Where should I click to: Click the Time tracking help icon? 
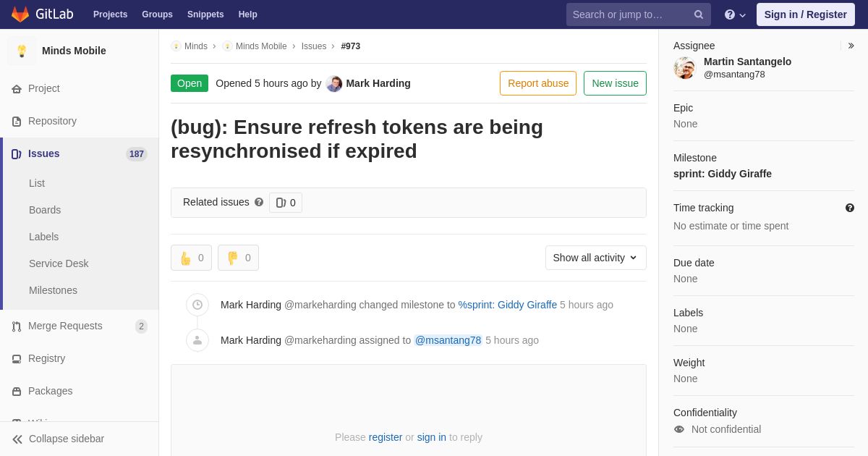(x=850, y=208)
